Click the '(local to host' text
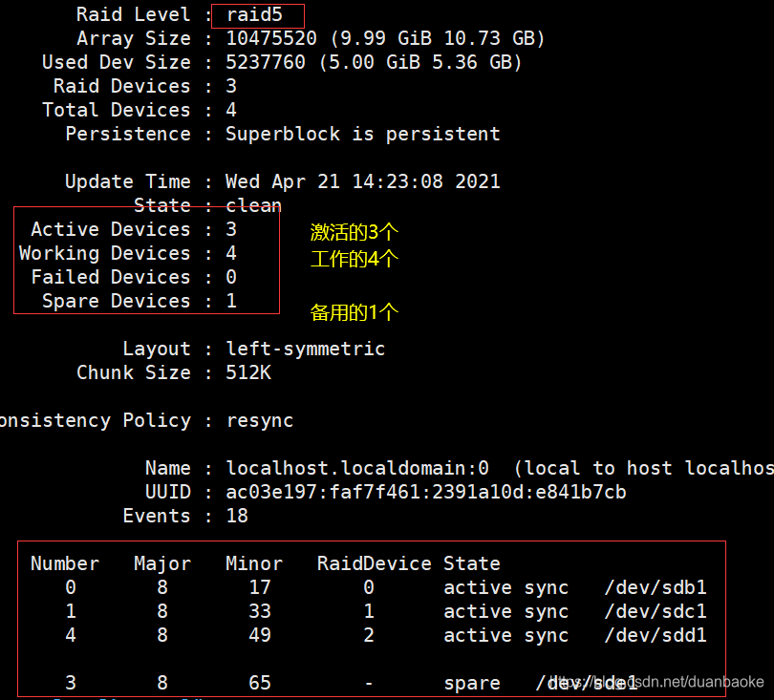Viewport: 774px width, 700px height. 592,468
